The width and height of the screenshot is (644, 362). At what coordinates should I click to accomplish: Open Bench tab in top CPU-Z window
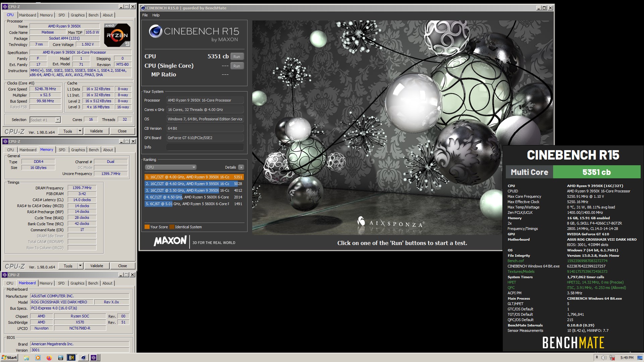[94, 15]
